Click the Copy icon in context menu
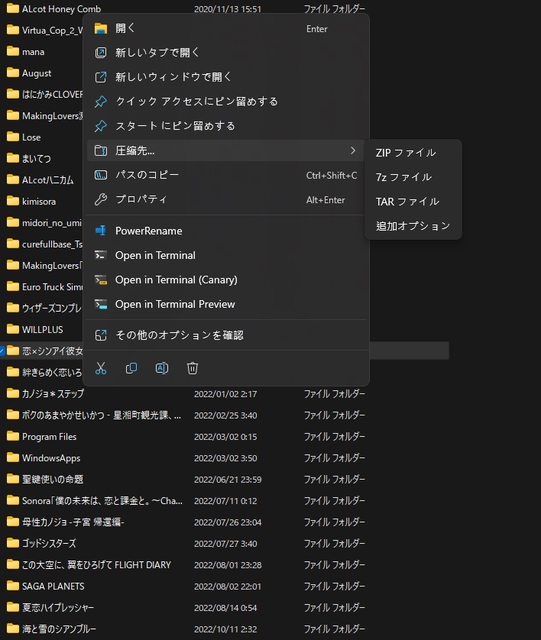Viewport: 541px width, 640px height. coord(131,368)
